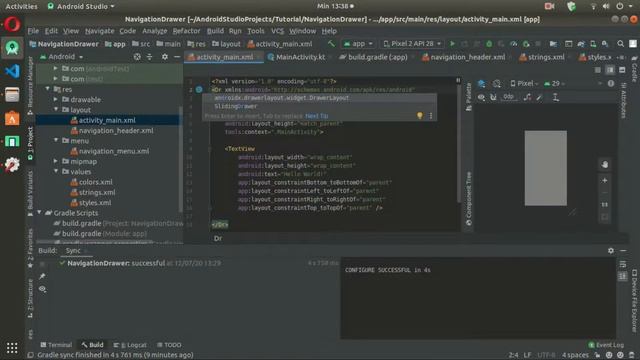Open the Logcat tool window button

tap(130, 345)
